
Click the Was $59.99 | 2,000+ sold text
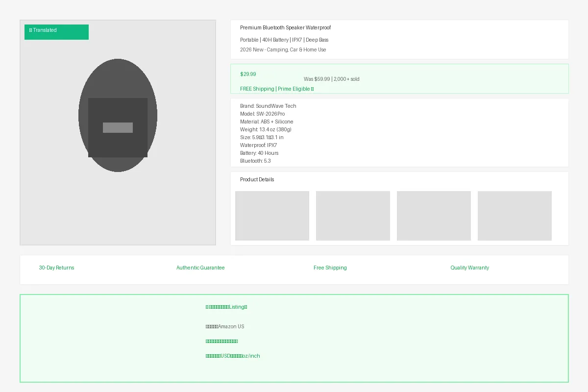click(x=331, y=79)
